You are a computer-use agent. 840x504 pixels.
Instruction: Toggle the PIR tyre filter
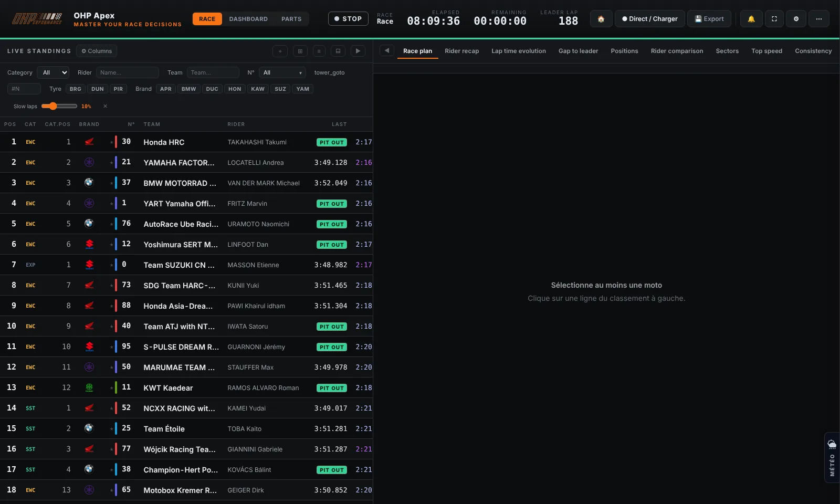[x=118, y=89]
